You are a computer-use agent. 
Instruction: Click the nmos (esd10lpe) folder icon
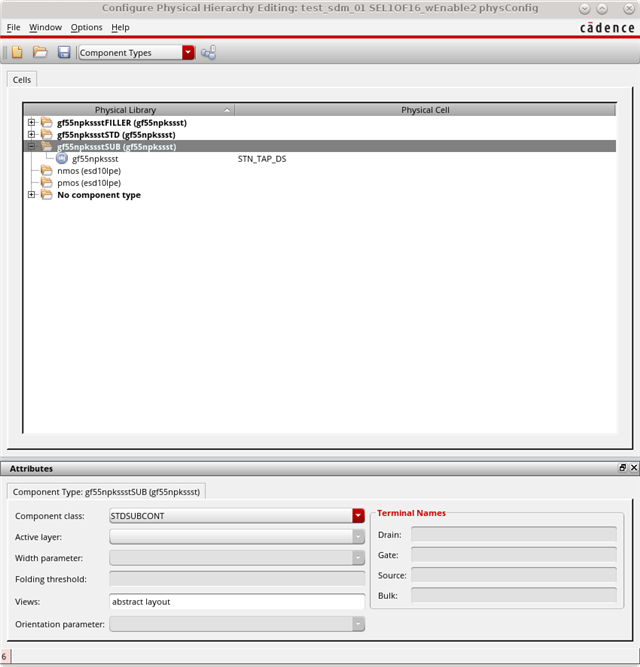click(x=46, y=171)
